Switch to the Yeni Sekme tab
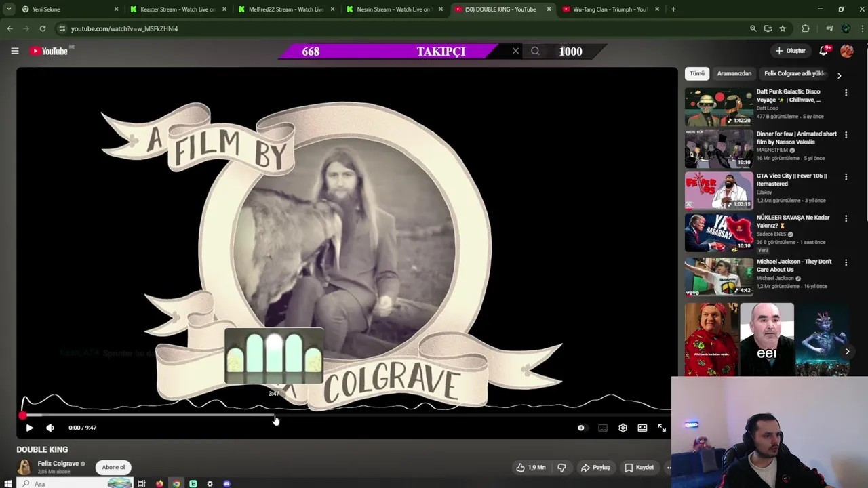Screen dimensions: 868x488 point(68,9)
